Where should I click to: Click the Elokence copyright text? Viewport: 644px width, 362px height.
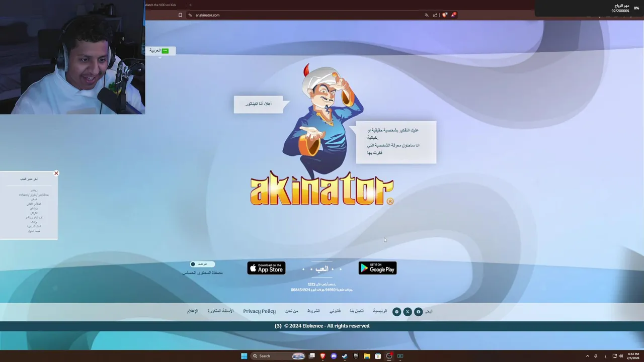click(327, 326)
